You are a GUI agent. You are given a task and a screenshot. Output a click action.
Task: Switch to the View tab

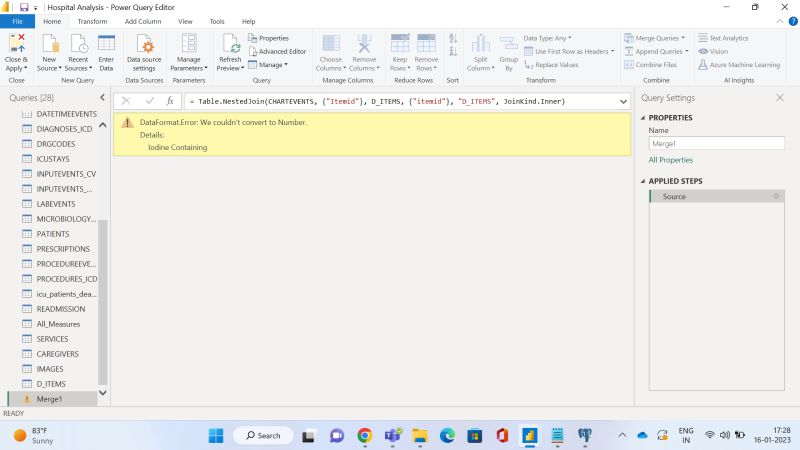coord(185,21)
